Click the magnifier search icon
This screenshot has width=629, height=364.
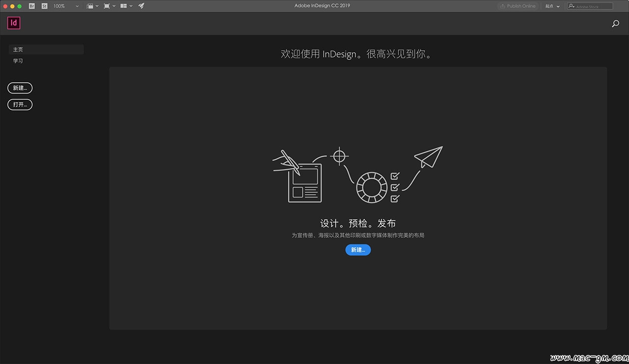pyautogui.click(x=615, y=24)
